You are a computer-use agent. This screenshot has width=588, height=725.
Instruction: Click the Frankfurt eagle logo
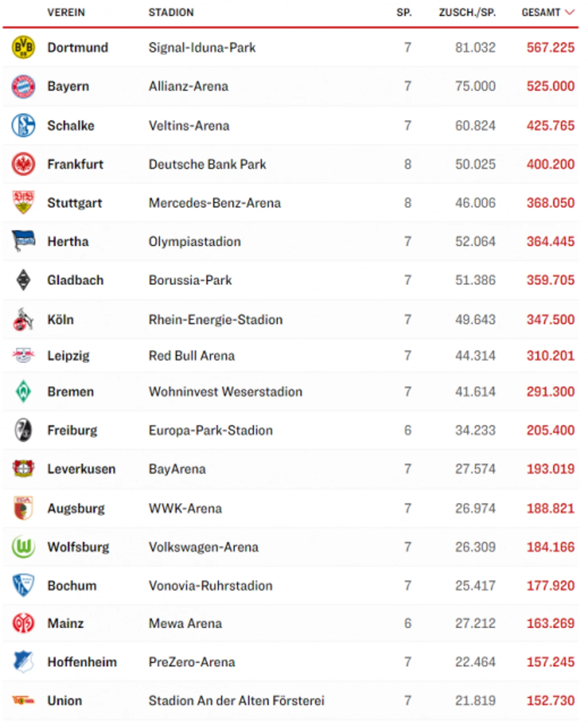point(23,164)
